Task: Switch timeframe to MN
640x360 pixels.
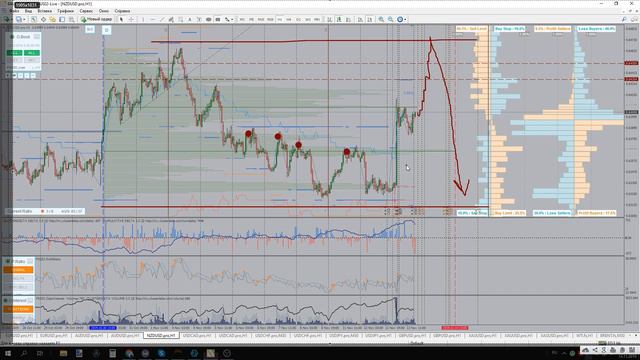Action: click(x=317, y=19)
